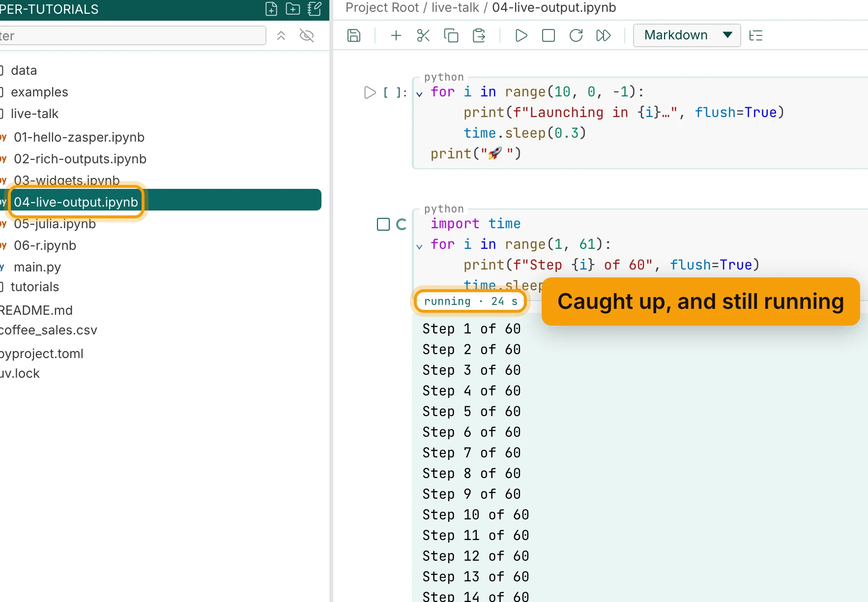Screen dimensions: 868x602
Task: Place cursor in the print Launching code line
Action: point(623,113)
